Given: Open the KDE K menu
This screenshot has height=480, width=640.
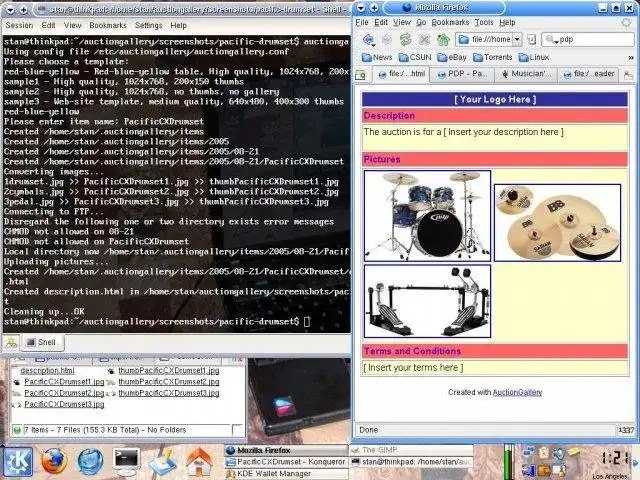Looking at the screenshot, I should tap(18, 462).
